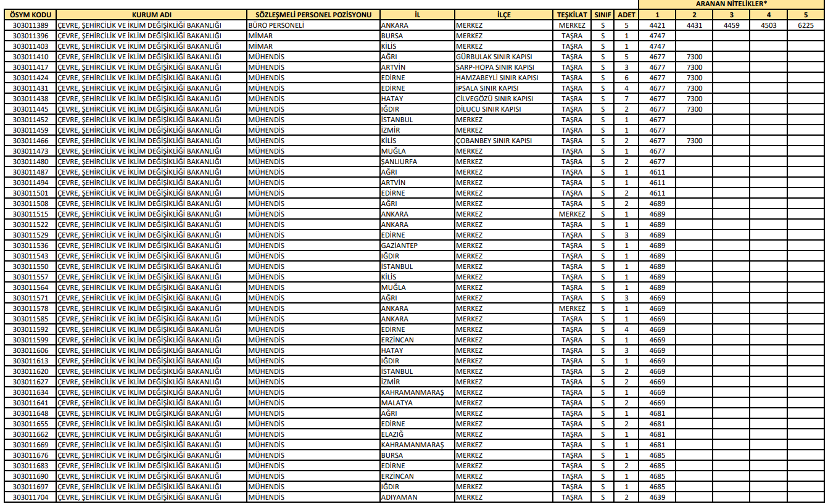Viewport: 828px width, 504px height.
Task: Select the SINIF column header
Action: click(x=602, y=14)
